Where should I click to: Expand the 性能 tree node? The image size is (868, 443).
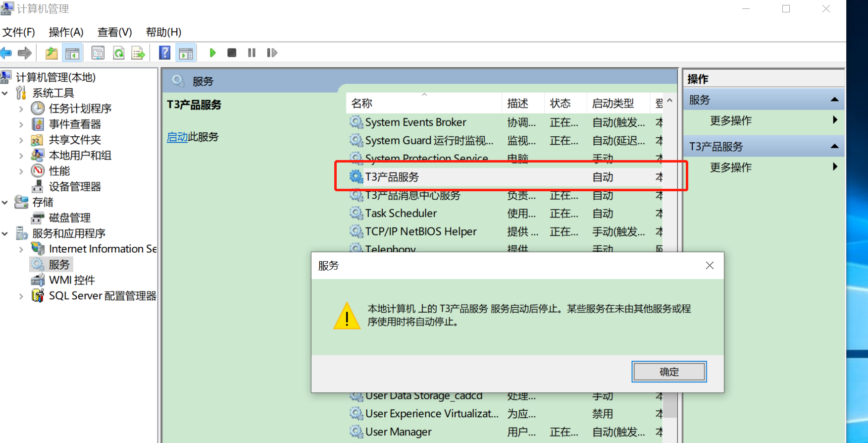click(x=21, y=171)
